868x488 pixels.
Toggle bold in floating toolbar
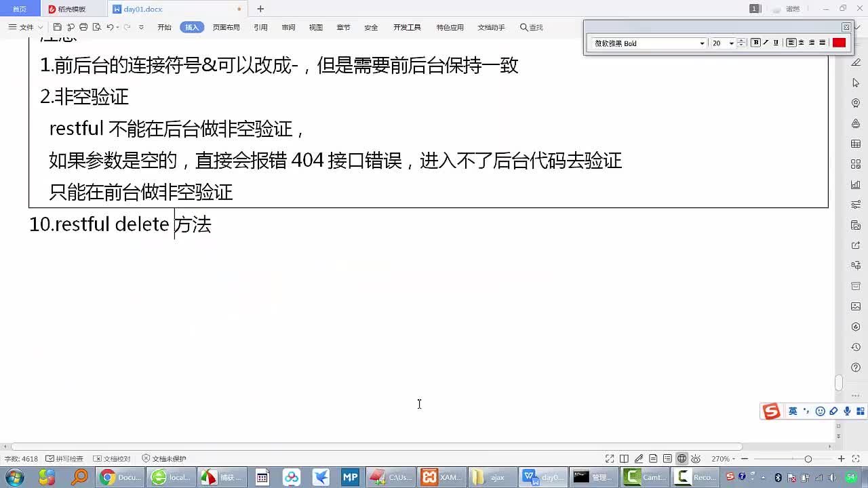click(756, 43)
